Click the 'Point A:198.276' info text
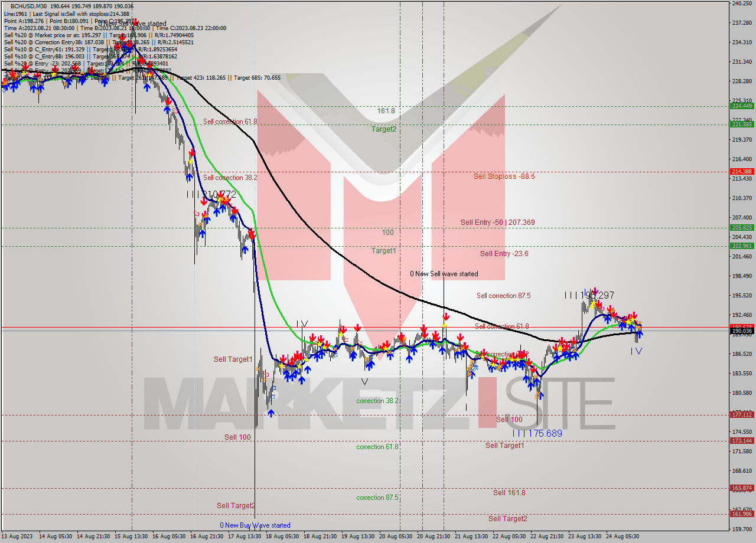756x543 pixels. click(23, 21)
